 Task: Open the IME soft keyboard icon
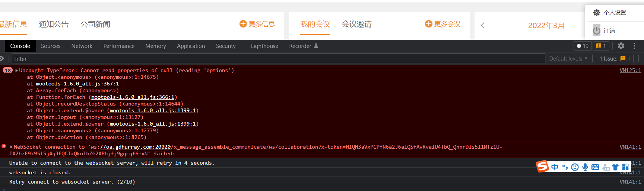(x=595, y=167)
